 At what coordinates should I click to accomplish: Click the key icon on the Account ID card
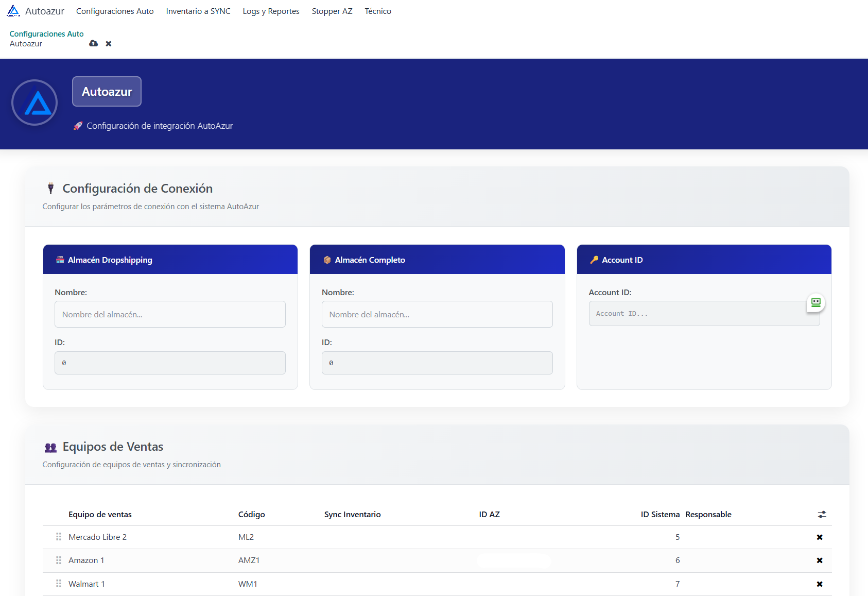click(595, 260)
